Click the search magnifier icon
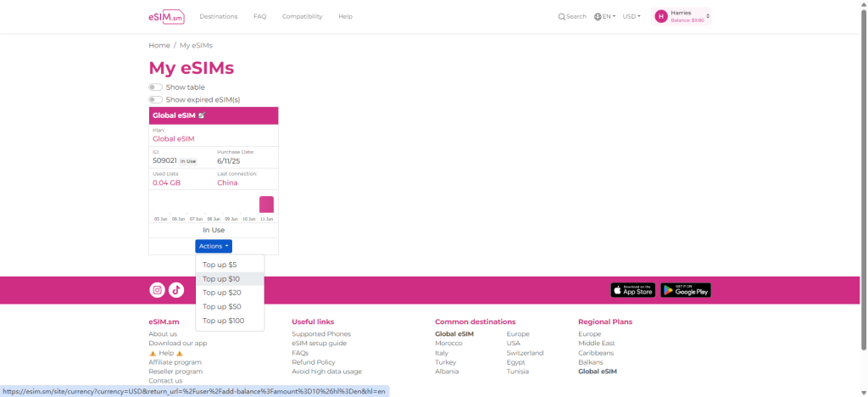 (x=561, y=17)
